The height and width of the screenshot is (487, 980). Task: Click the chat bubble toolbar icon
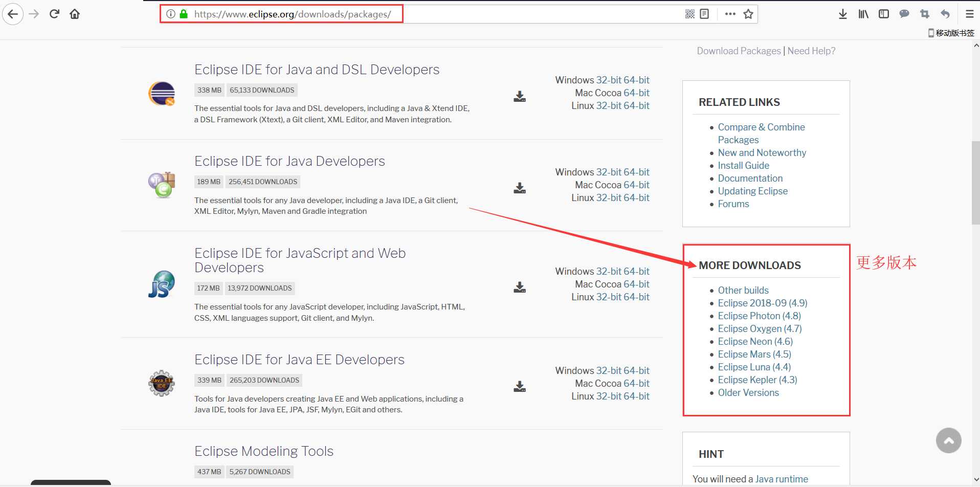(904, 14)
